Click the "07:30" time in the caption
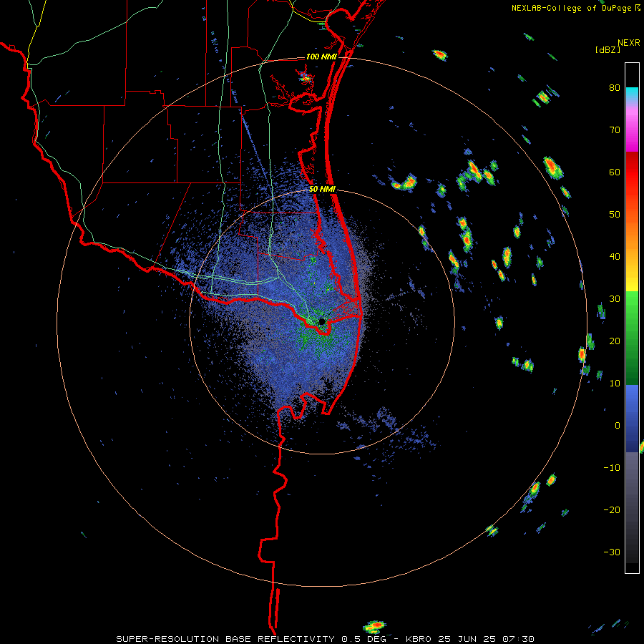This screenshot has height=644, width=644. coord(520,639)
